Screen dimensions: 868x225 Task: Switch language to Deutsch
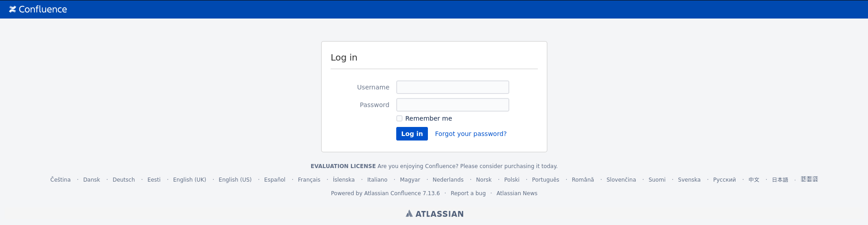pyautogui.click(x=124, y=180)
